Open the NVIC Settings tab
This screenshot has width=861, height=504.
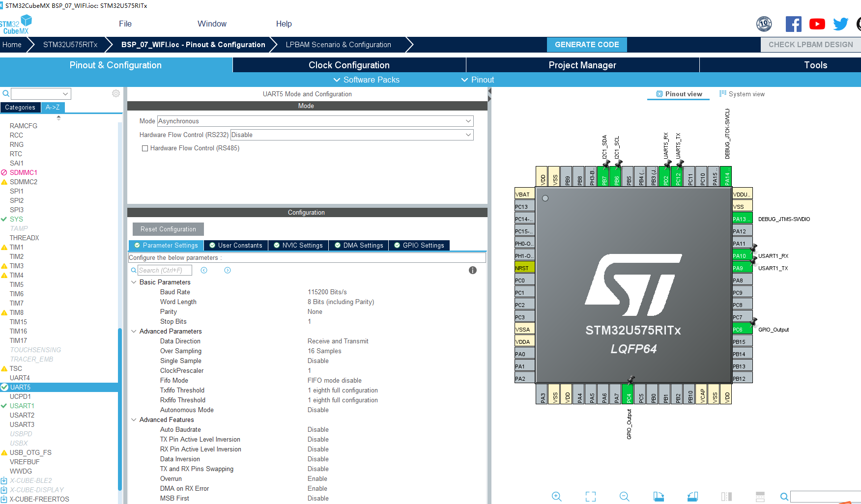point(298,245)
